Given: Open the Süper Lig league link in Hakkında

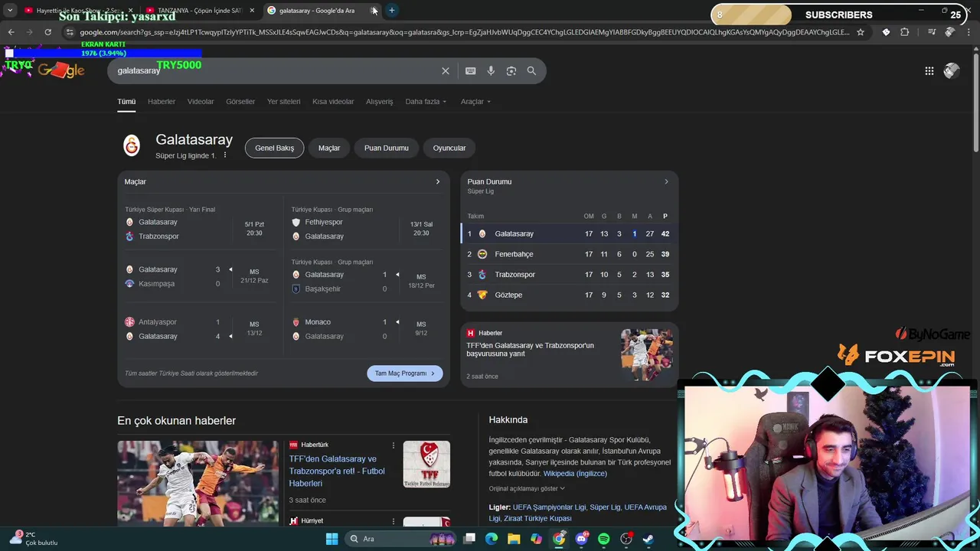Looking at the screenshot, I should [605, 507].
